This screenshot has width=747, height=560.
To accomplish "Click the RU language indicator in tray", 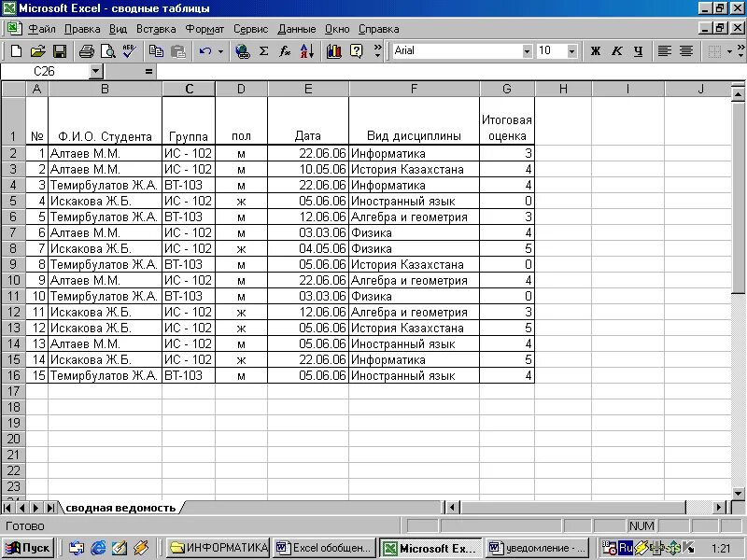I will [625, 548].
